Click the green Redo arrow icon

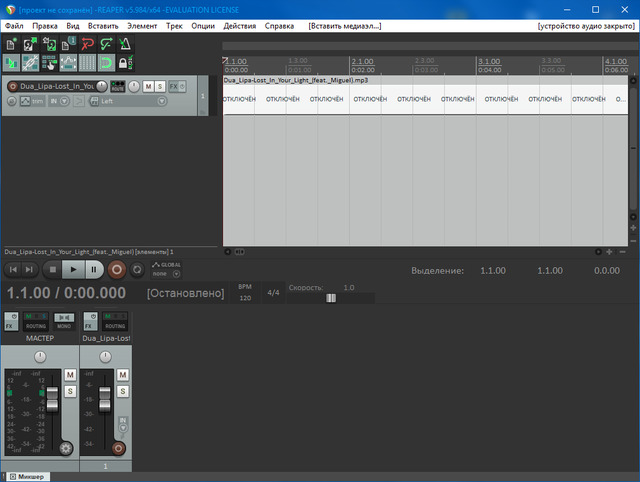point(106,44)
